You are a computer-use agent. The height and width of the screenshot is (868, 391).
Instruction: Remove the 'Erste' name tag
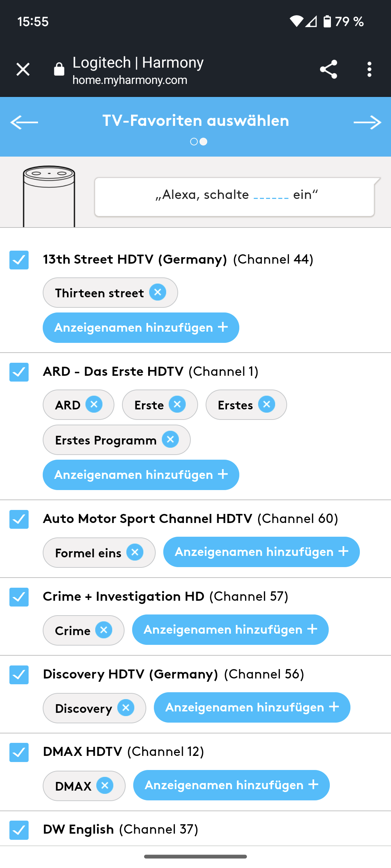click(177, 404)
